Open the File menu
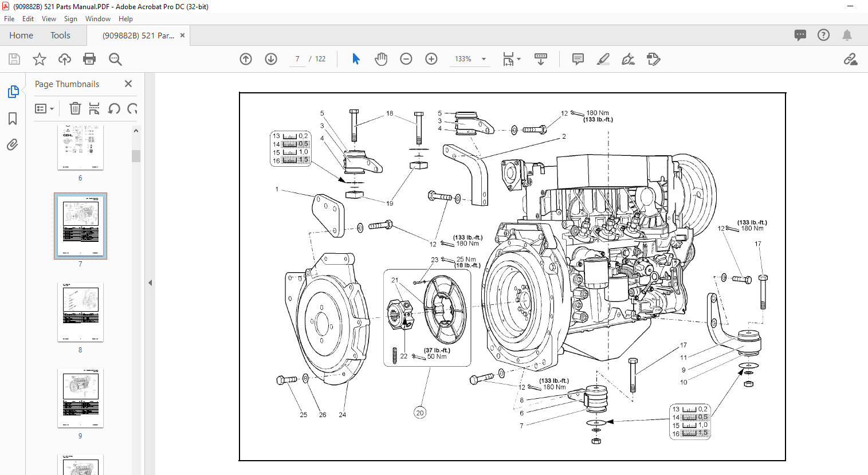868x475 pixels. click(9, 19)
